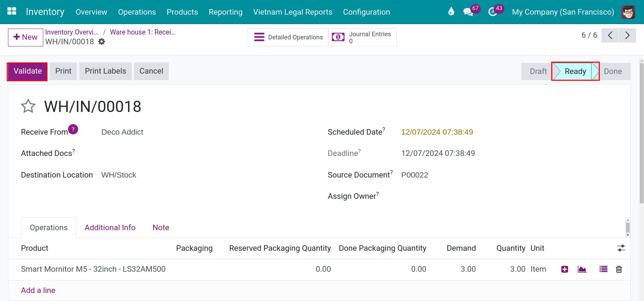Viewport: 644px width, 301px height.
Task: Edit Quantity 3.00 cell
Action: [517, 269]
